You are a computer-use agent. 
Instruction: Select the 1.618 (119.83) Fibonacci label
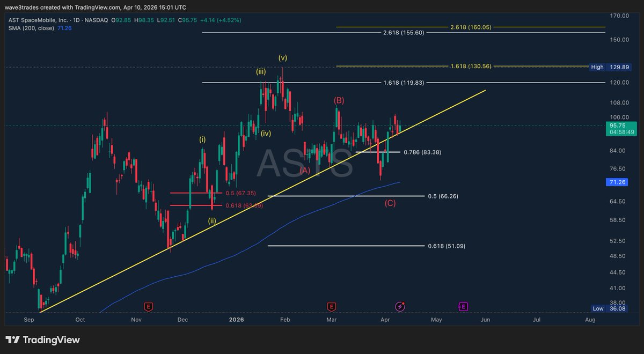404,83
